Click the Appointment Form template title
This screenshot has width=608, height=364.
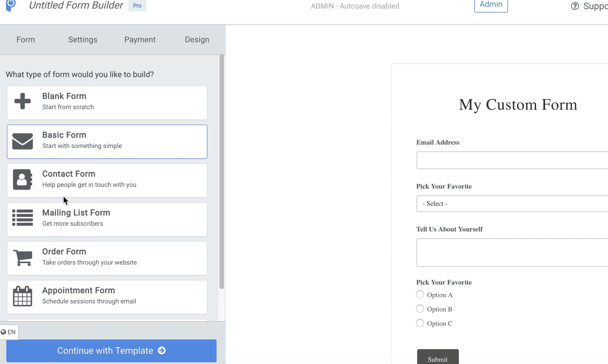click(x=79, y=290)
